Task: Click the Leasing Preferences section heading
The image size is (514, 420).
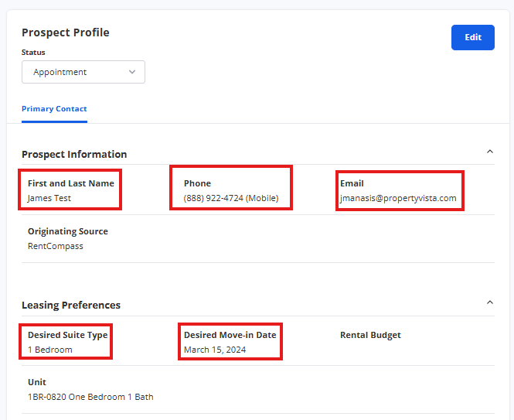Action: click(x=71, y=306)
